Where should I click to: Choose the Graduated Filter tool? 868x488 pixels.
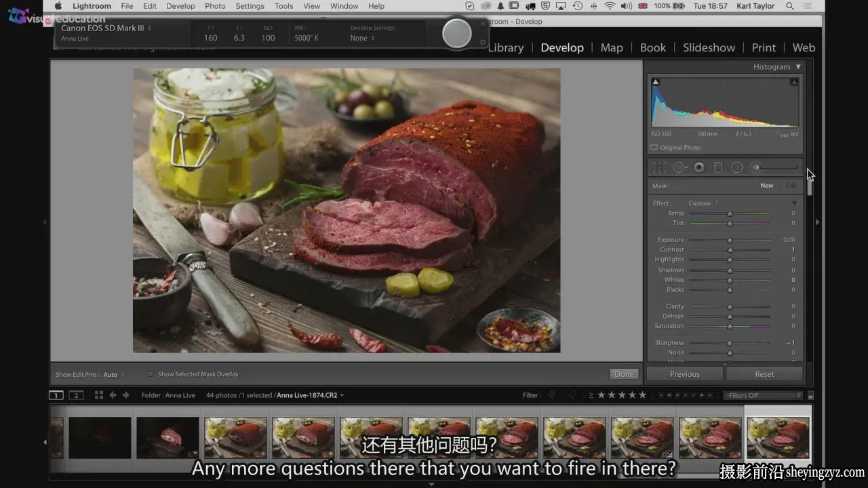click(x=717, y=167)
